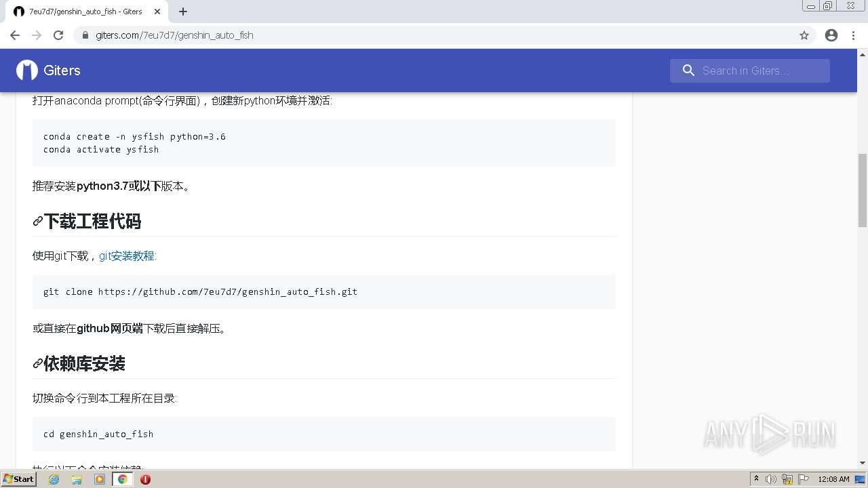The width and height of the screenshot is (868, 488).
Task: Click the page vertical scrollbar thumb
Action: pyautogui.click(x=863, y=190)
